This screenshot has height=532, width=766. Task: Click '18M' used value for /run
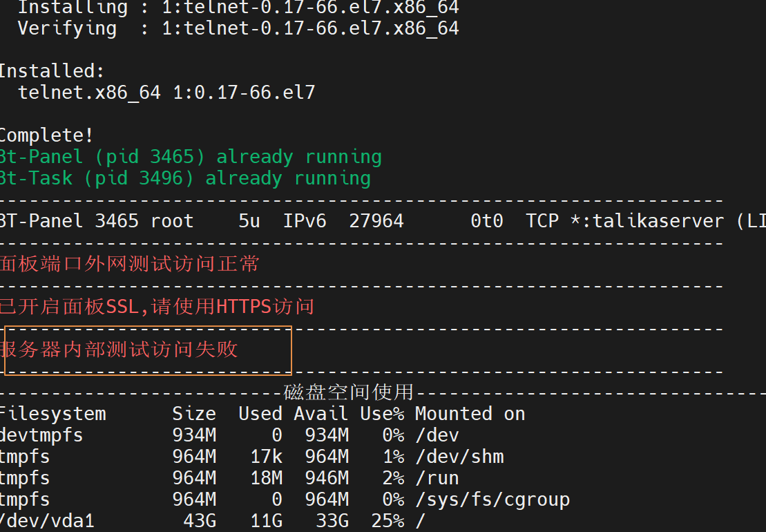pyautogui.click(x=266, y=479)
